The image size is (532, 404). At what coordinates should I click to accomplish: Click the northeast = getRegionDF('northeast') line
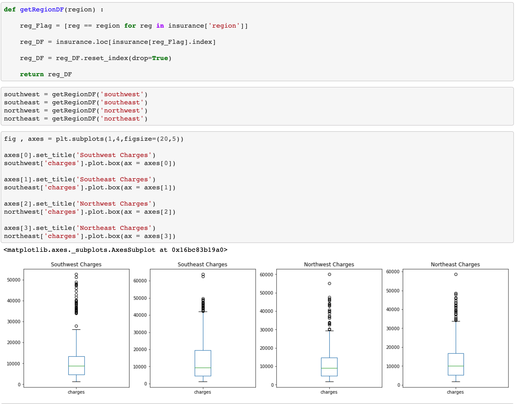76,119
